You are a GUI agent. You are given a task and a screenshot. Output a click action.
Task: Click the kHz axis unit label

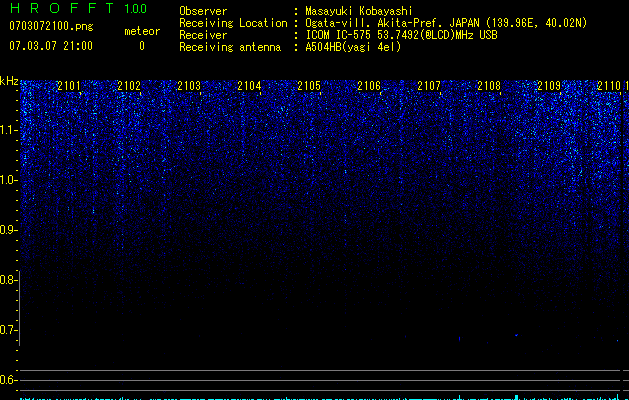9,81
